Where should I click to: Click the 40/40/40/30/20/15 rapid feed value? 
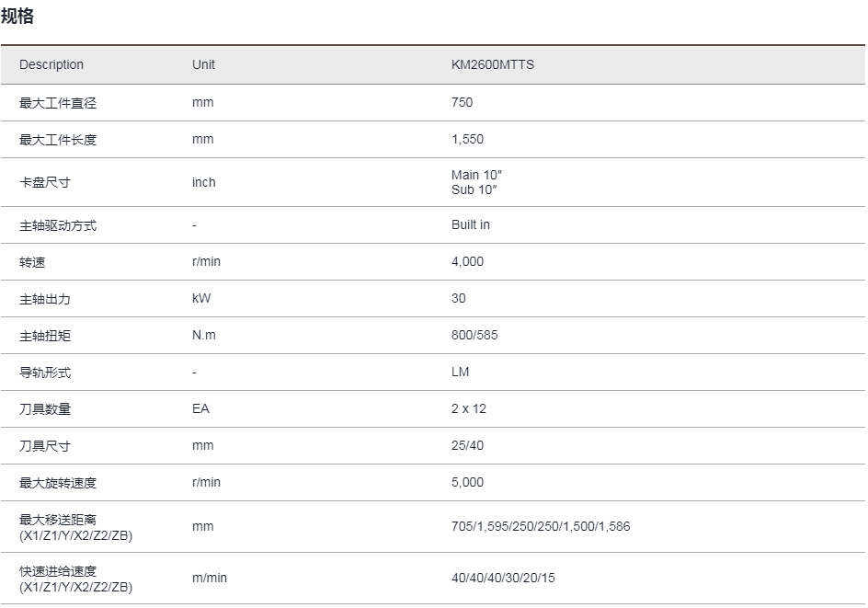tap(503, 578)
